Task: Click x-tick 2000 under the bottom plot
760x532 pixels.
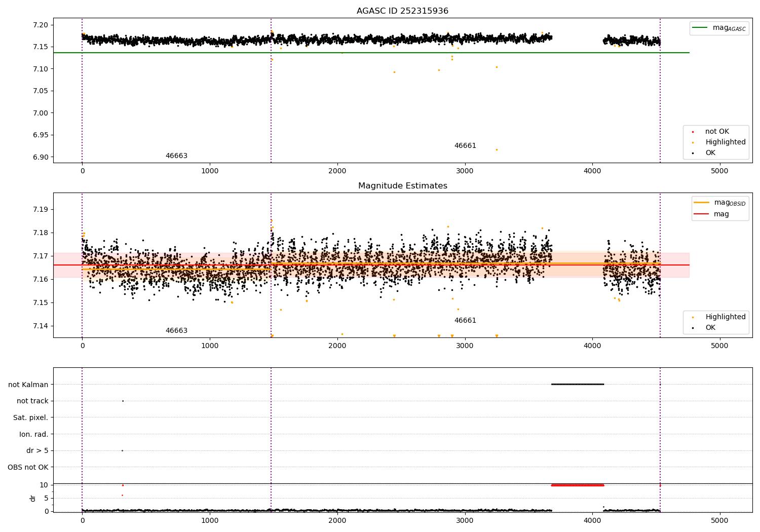Action: tap(337, 520)
